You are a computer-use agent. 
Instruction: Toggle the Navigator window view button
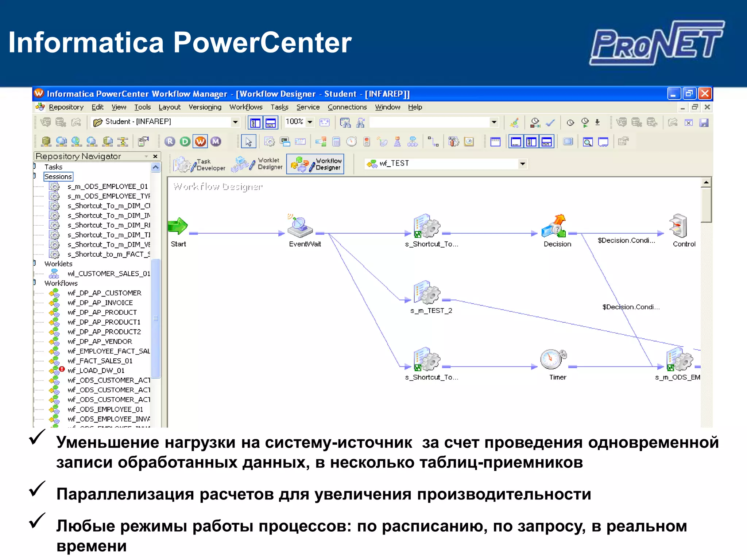tap(255, 122)
